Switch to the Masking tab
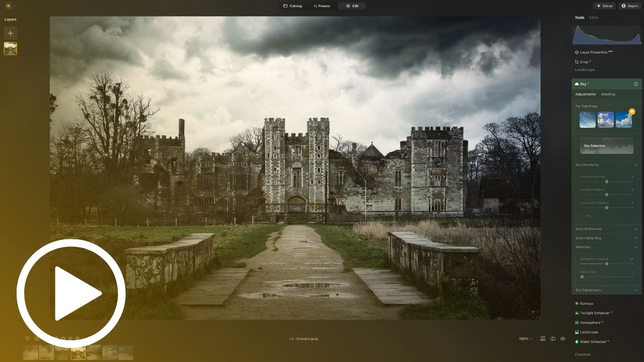 (x=608, y=94)
